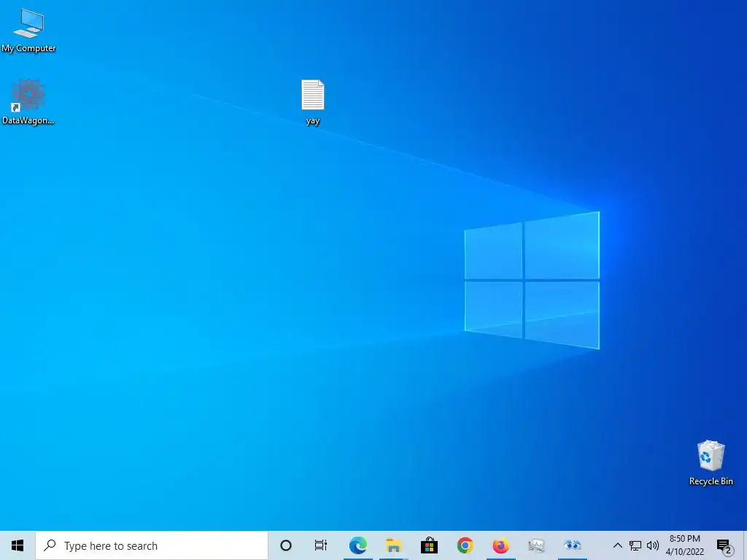
Task: Open the googly eyes taskbar app
Action: click(x=572, y=545)
